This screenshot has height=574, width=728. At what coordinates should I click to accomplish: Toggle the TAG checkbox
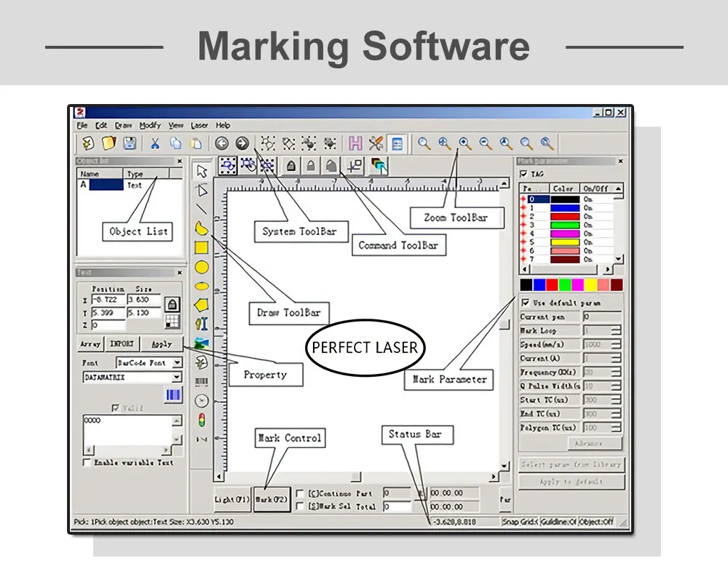tap(523, 174)
